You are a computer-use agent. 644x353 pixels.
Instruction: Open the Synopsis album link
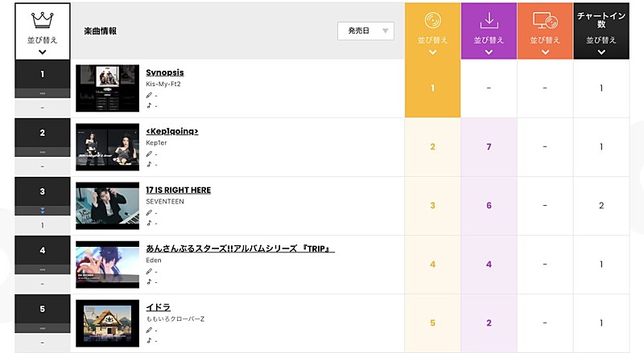[165, 72]
